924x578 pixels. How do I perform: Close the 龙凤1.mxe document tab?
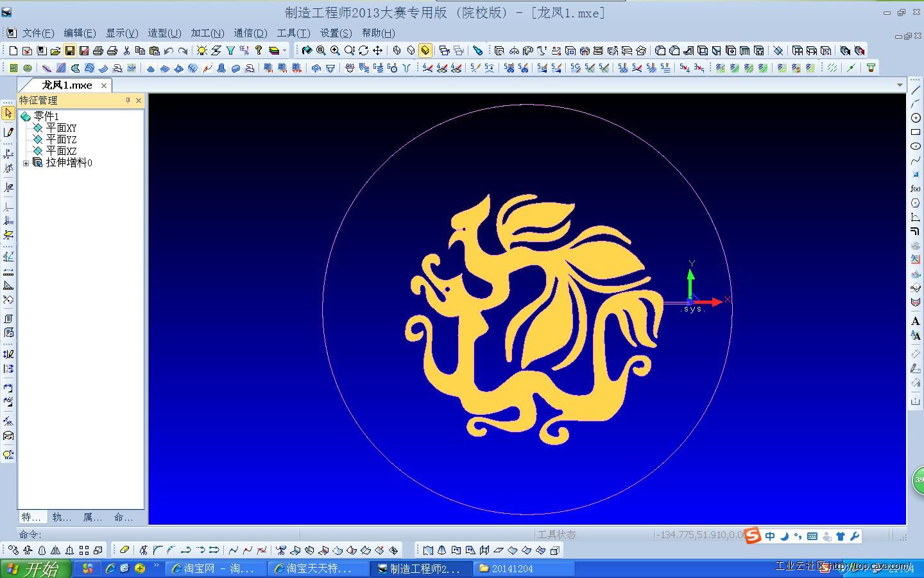pyautogui.click(x=104, y=85)
